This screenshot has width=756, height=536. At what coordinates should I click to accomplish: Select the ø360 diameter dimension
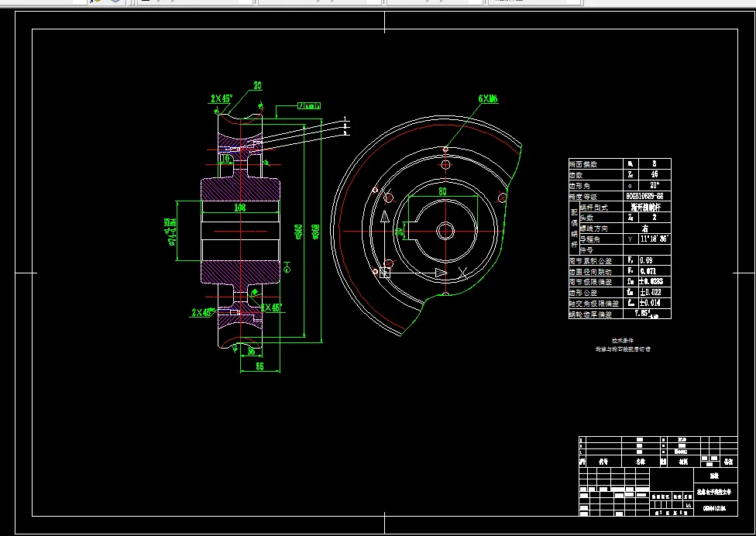(x=299, y=232)
